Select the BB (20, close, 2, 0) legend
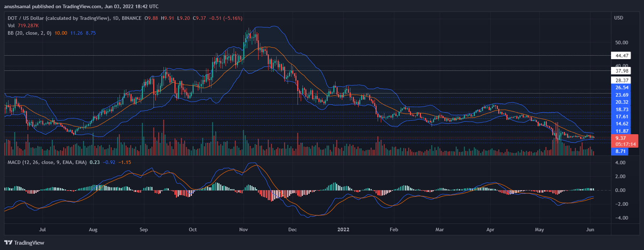Image resolution: width=644 pixels, height=250 pixels. 29,33
